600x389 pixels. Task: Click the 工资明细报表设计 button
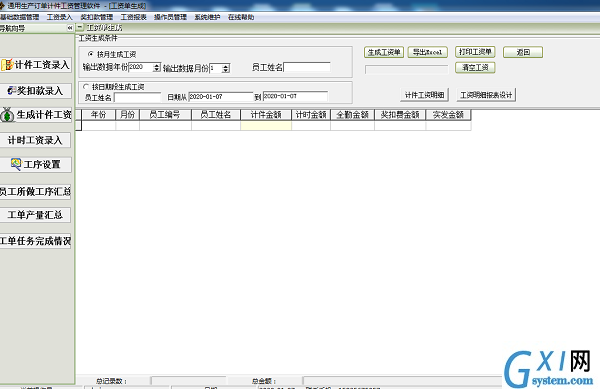pyautogui.click(x=486, y=95)
